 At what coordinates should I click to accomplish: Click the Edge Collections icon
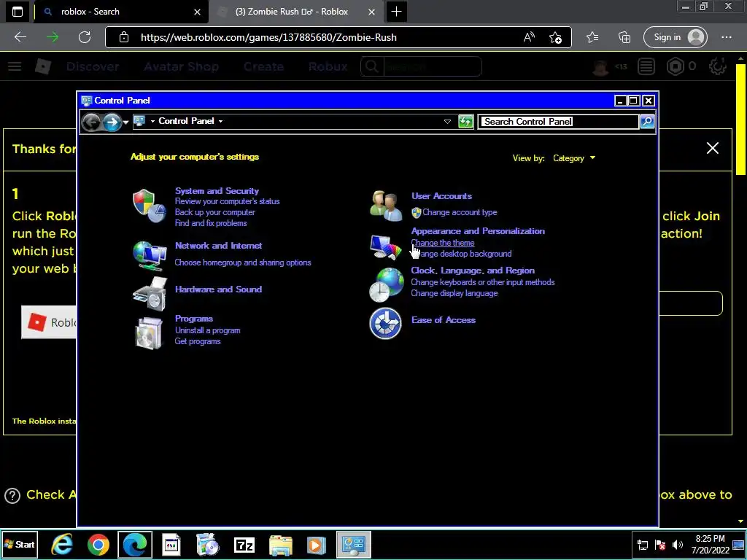(x=624, y=37)
